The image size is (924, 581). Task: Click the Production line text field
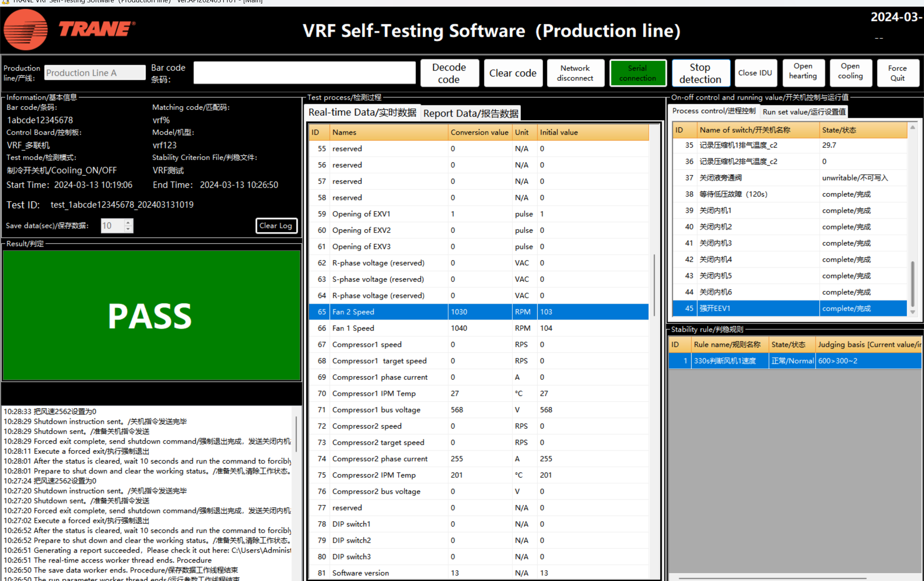point(95,73)
